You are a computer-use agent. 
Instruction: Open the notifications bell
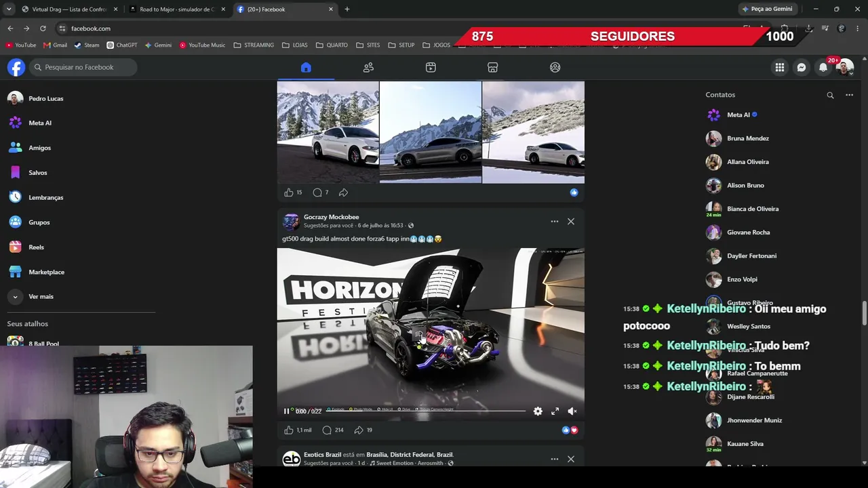click(823, 67)
